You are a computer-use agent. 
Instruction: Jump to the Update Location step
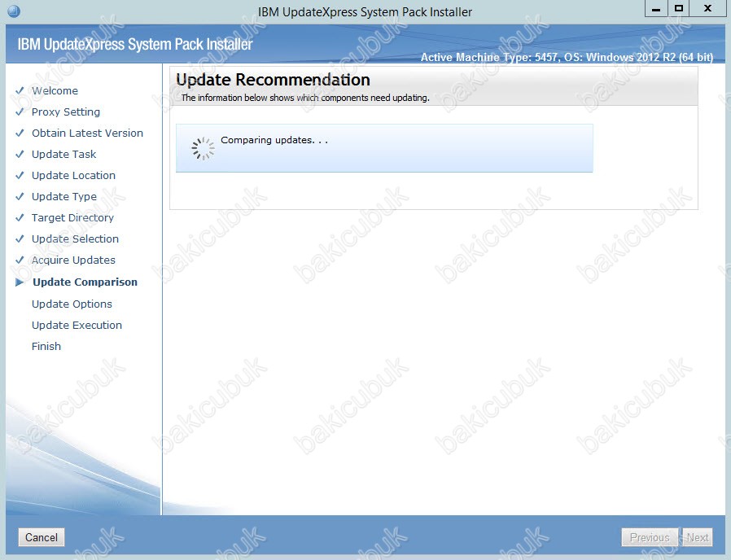[73, 175]
